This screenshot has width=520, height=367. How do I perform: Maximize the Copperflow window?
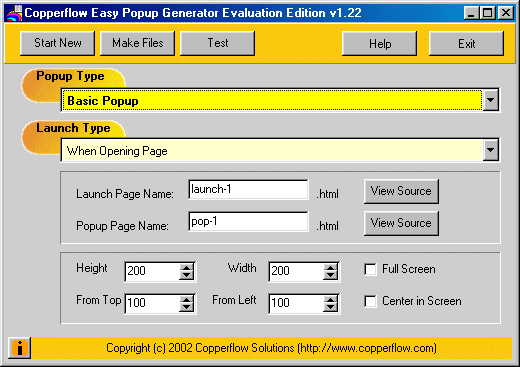click(487, 13)
